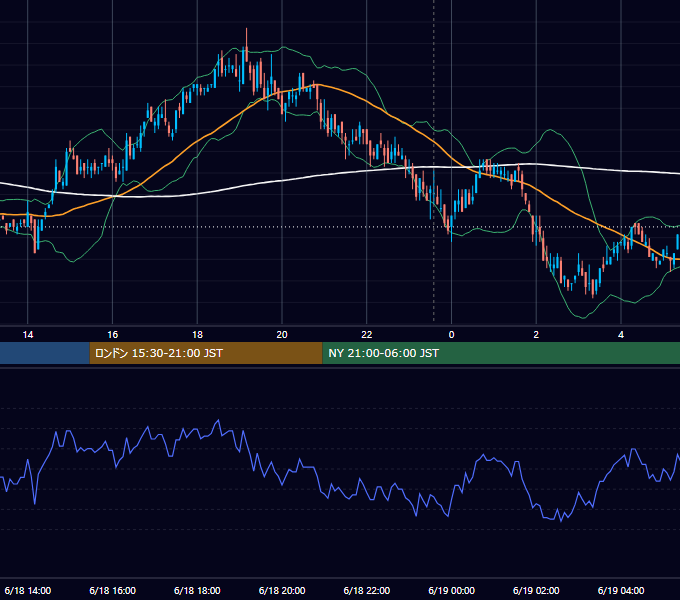Click the hour label 16 on price chart axis
Screen dimensions: 680x600
(x=112, y=335)
